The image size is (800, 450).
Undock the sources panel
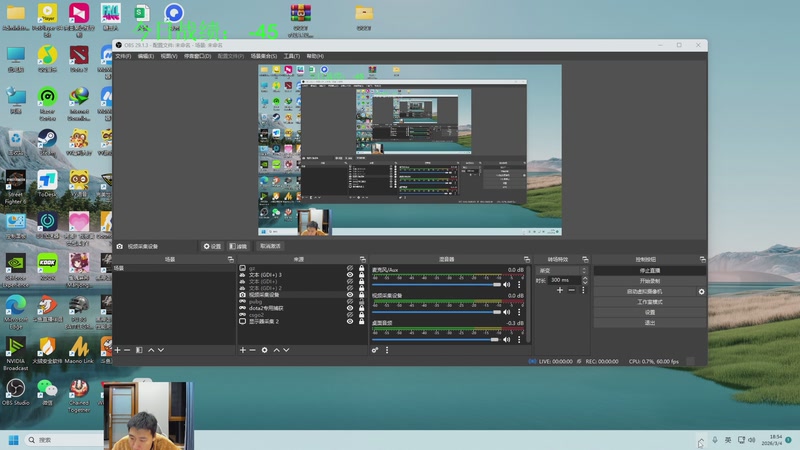(363, 260)
